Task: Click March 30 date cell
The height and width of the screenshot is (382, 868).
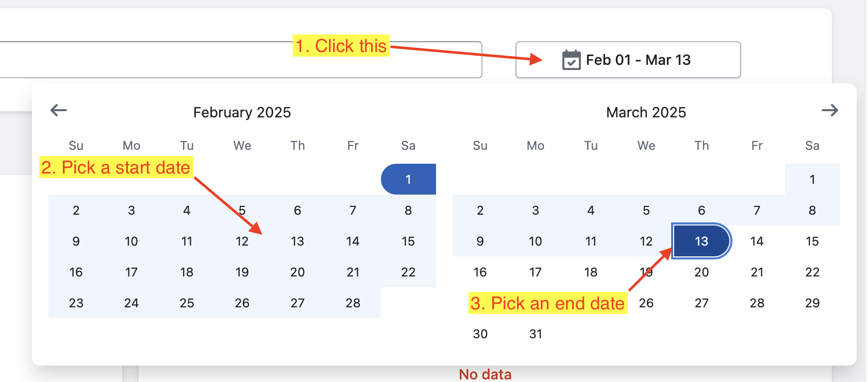Action: [480, 334]
